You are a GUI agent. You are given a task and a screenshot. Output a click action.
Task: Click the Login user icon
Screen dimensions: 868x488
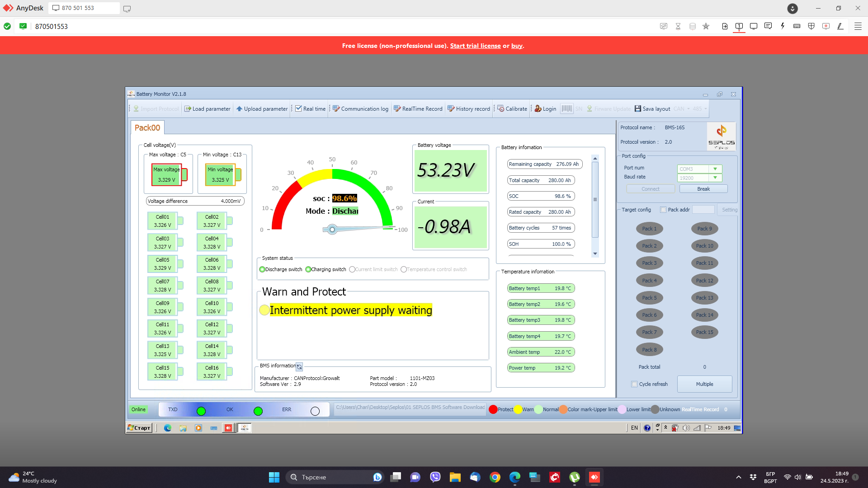pos(538,109)
